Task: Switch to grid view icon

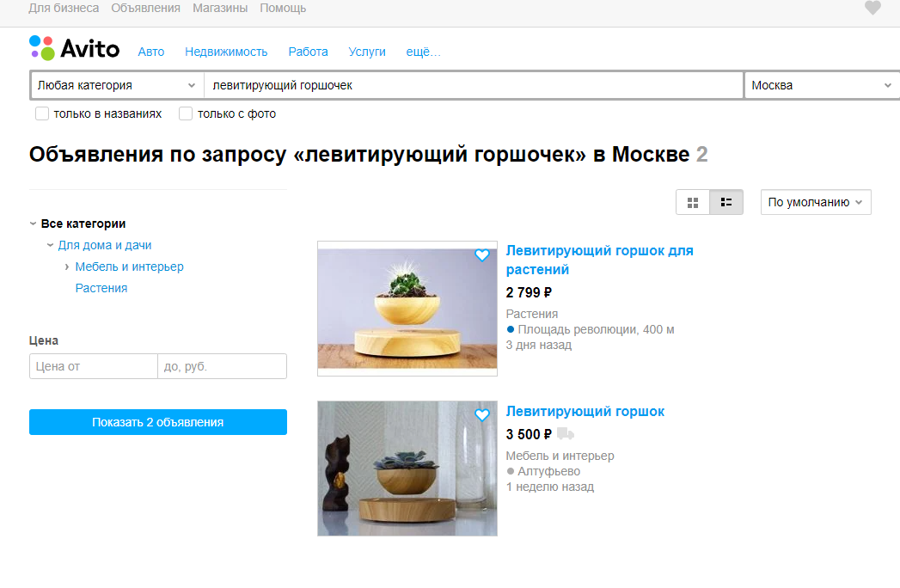Action: (693, 202)
